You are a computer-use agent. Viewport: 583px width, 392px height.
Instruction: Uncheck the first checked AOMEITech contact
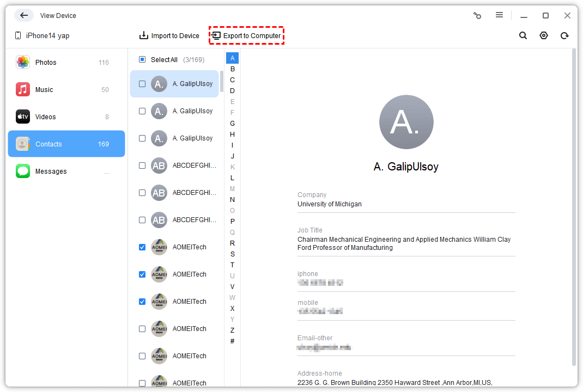pos(142,247)
